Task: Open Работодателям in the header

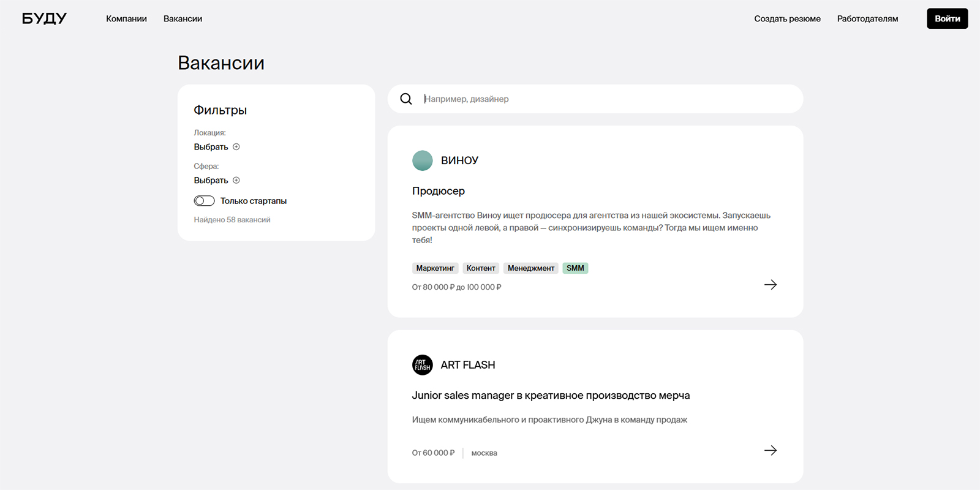Action: [867, 19]
